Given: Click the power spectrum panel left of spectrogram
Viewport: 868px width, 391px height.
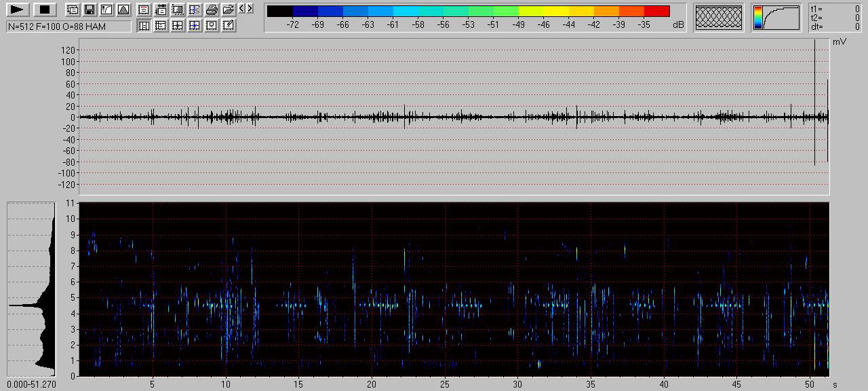Looking at the screenshot, I should (x=31, y=289).
